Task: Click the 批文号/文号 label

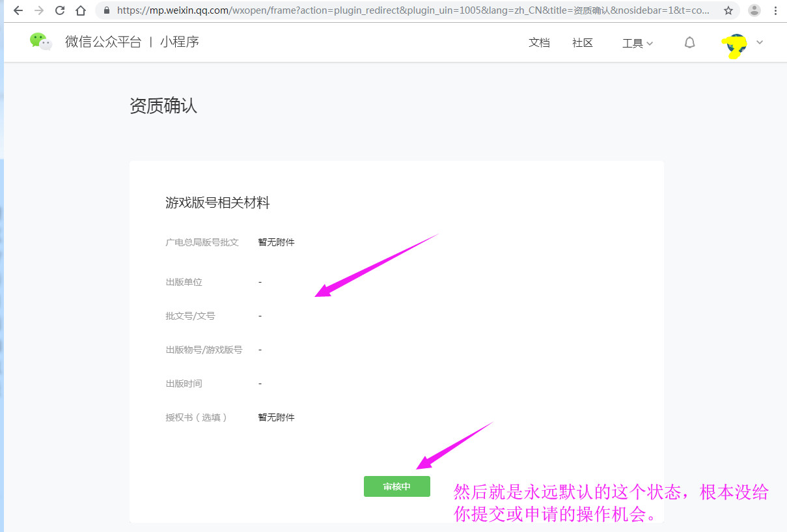Action: [x=190, y=316]
